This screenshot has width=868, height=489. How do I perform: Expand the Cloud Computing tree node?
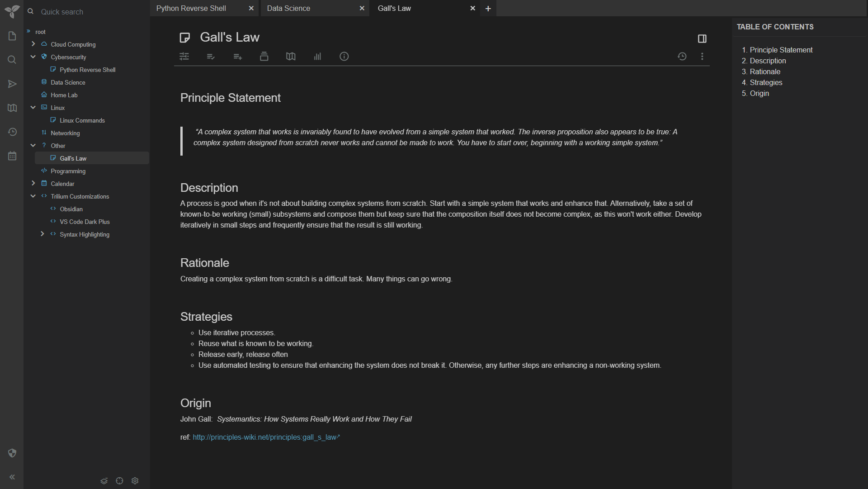click(x=33, y=44)
